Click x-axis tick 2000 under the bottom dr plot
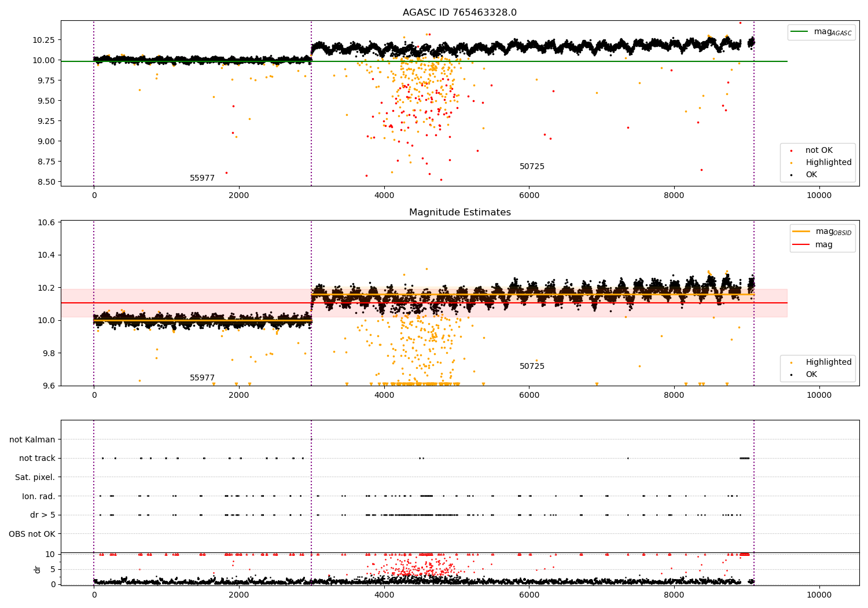 pyautogui.click(x=239, y=595)
